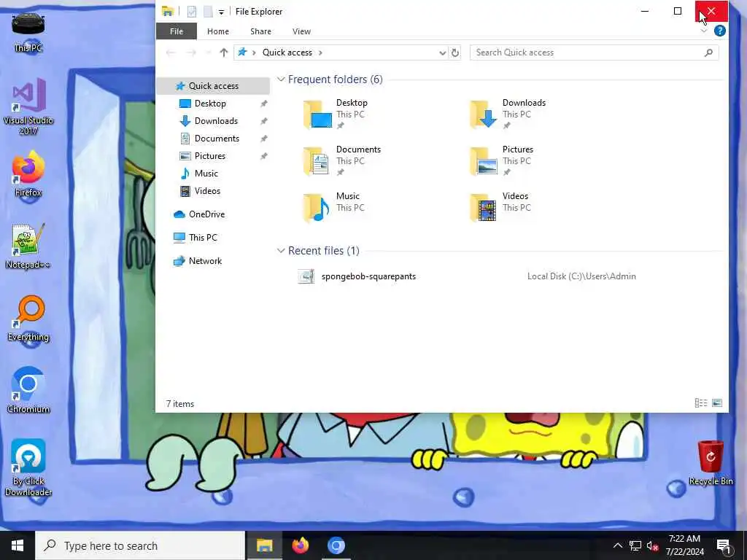Open recent locations dropdown arrow
The image size is (747, 560).
208,52
